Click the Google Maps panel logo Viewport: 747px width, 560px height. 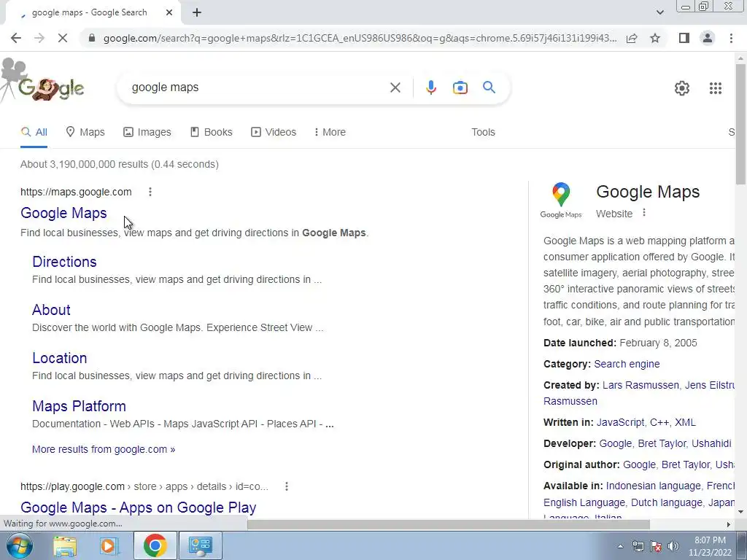561,201
